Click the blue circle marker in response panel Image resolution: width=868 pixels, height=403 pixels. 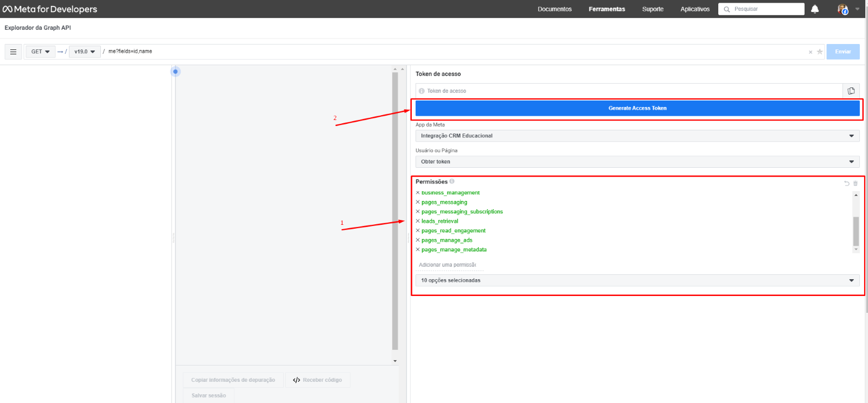175,72
